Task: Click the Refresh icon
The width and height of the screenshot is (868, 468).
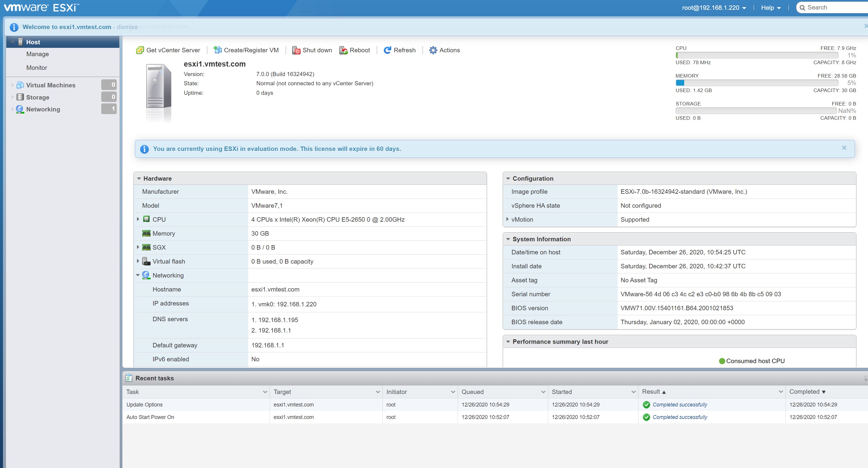Action: pyautogui.click(x=388, y=50)
